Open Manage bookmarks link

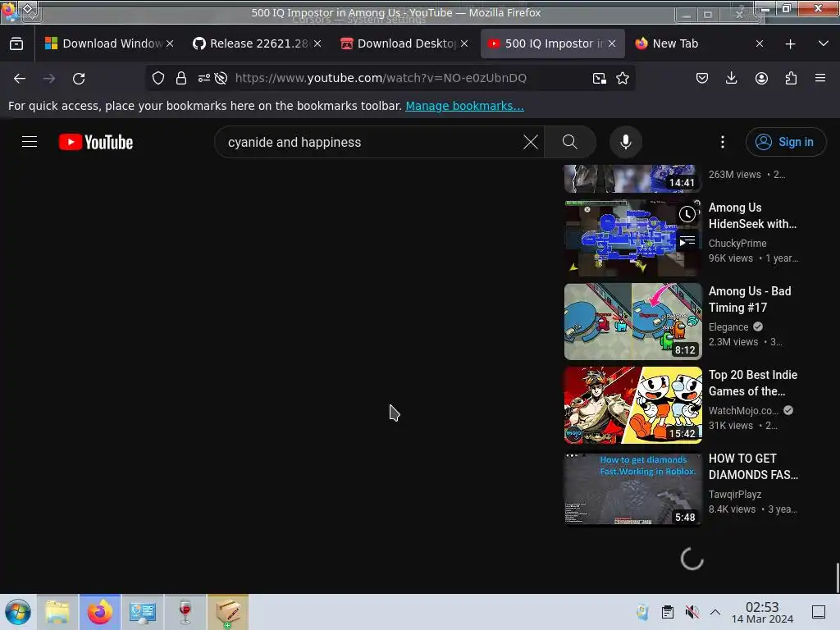tap(464, 106)
